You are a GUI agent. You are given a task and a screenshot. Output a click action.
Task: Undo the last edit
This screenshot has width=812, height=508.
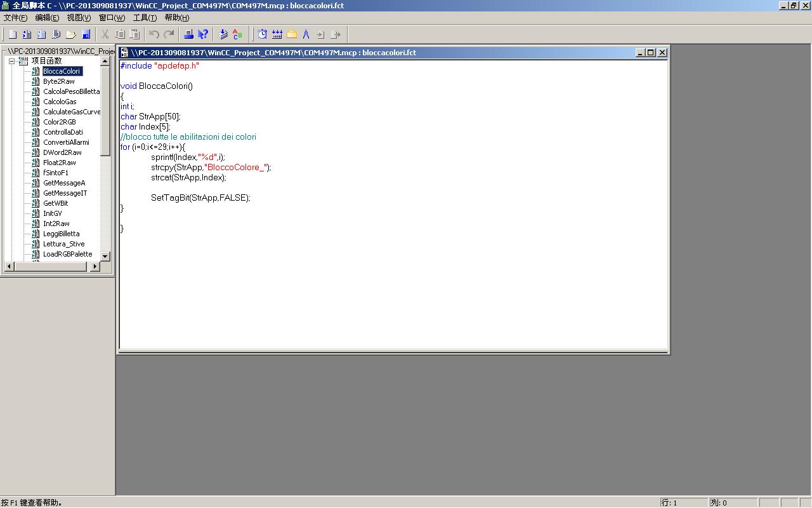pos(154,34)
